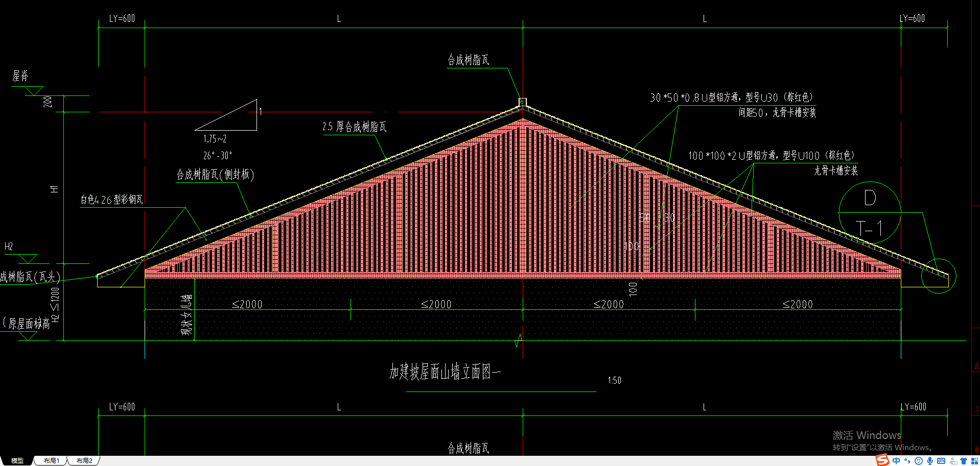Select the drawing title 加建坡屋面山墙立面图一
This screenshot has height=466, width=980.
pyautogui.click(x=445, y=372)
